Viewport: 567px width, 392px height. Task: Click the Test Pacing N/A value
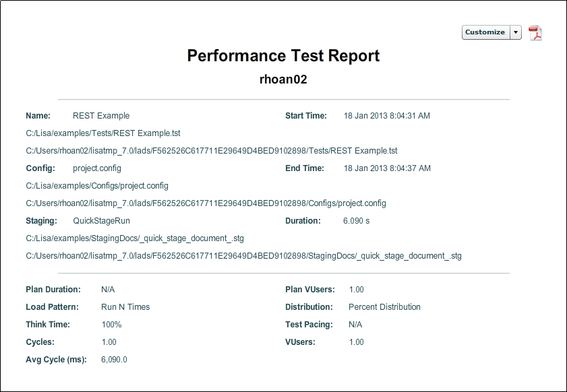point(355,324)
